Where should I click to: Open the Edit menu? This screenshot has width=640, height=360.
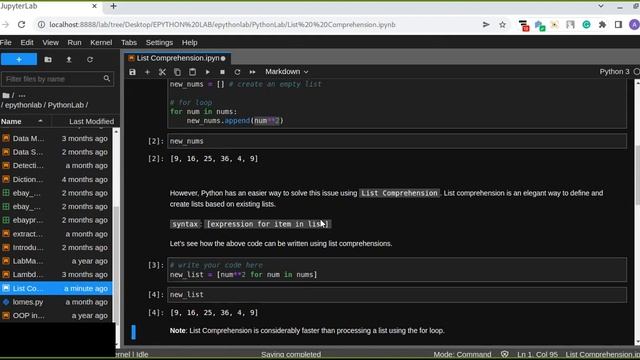[x=27, y=42]
